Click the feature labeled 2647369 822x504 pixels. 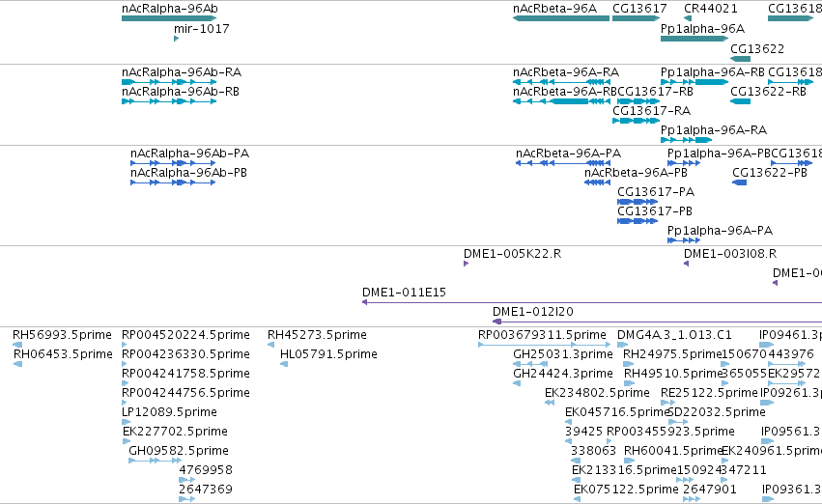206,490
